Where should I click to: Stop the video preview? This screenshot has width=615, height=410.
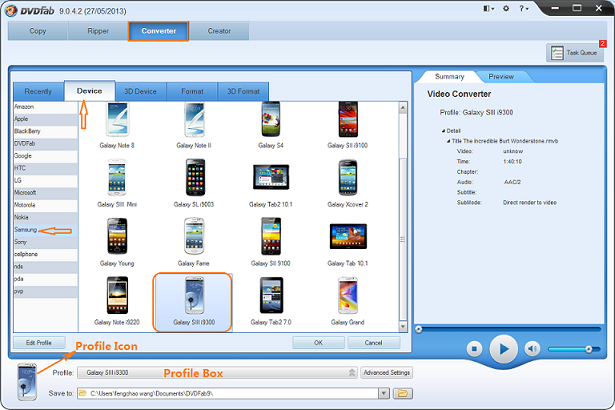click(x=474, y=348)
